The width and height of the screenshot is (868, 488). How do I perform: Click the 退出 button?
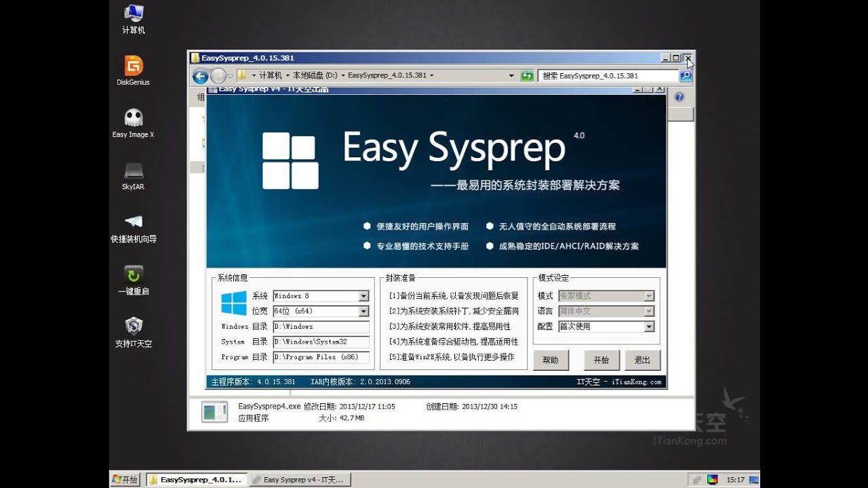pos(642,360)
